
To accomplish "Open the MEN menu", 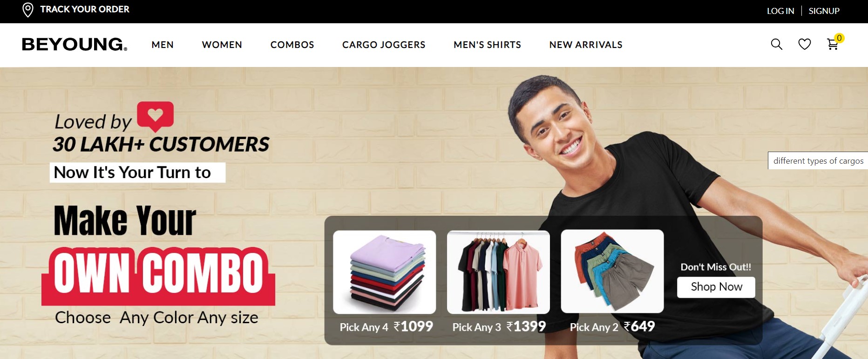I will [163, 45].
